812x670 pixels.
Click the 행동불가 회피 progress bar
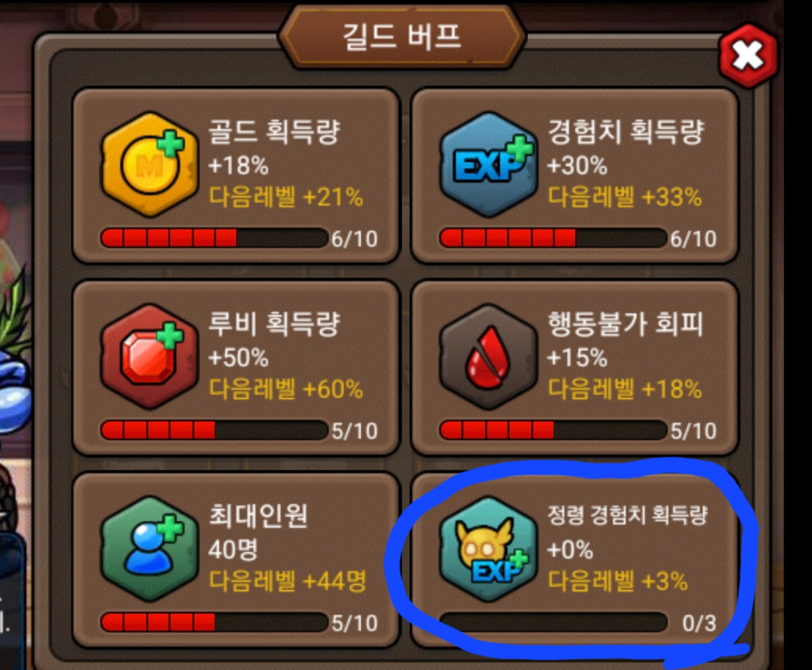553,430
